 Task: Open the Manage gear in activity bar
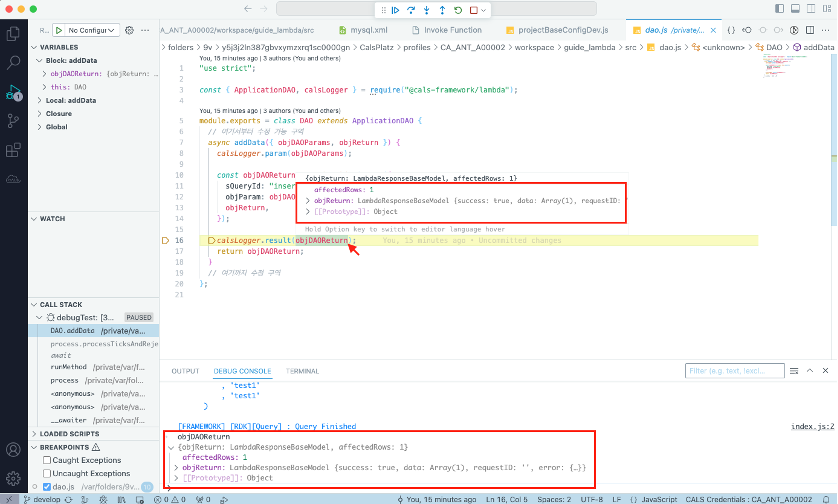13,478
